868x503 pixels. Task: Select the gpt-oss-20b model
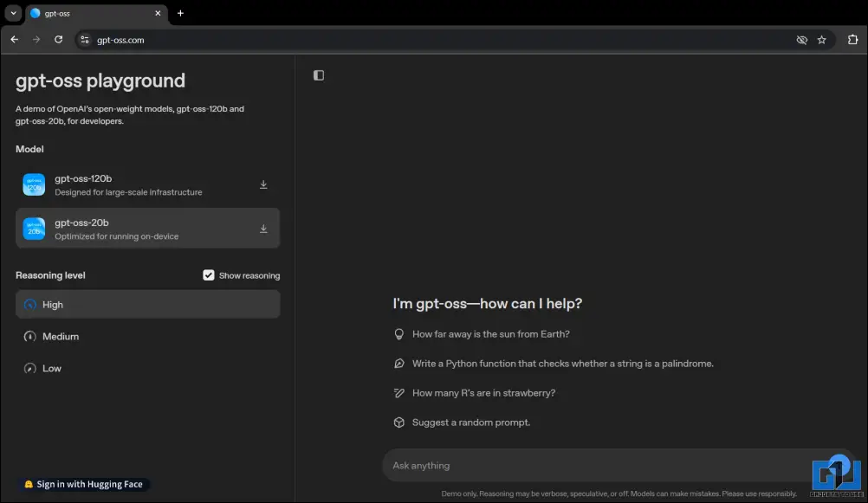(x=148, y=229)
